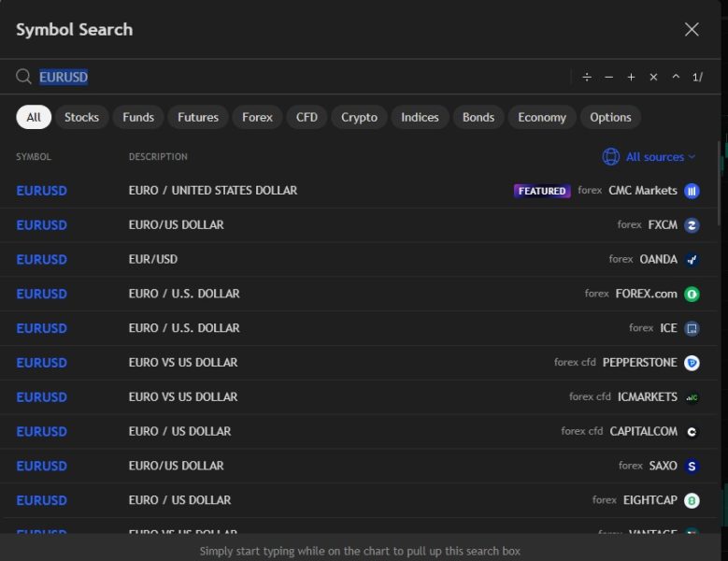The image size is (728, 561).
Task: Choose EURO / UNITED STATES DOLLAR description
Action: (213, 191)
